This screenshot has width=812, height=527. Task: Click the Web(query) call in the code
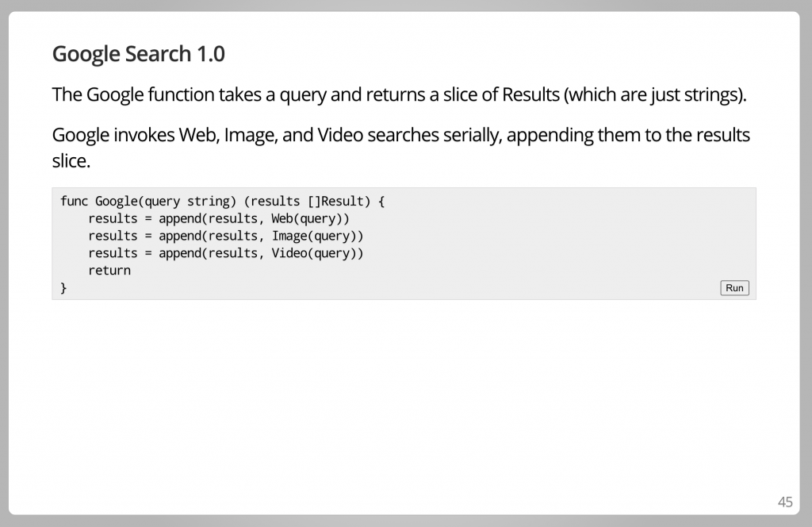[307, 219]
